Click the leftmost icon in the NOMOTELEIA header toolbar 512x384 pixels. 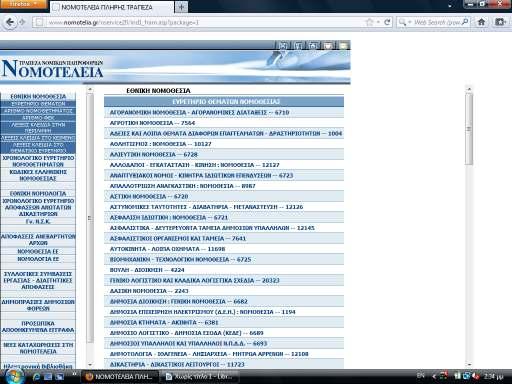click(283, 46)
